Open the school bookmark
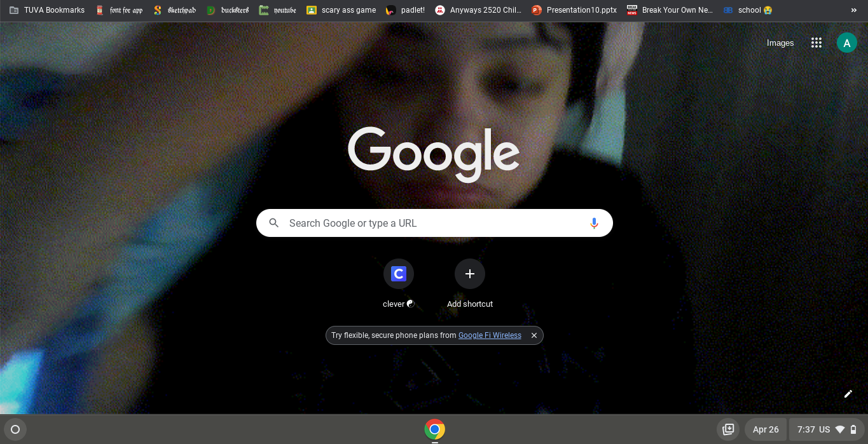868x444 pixels. coord(748,10)
